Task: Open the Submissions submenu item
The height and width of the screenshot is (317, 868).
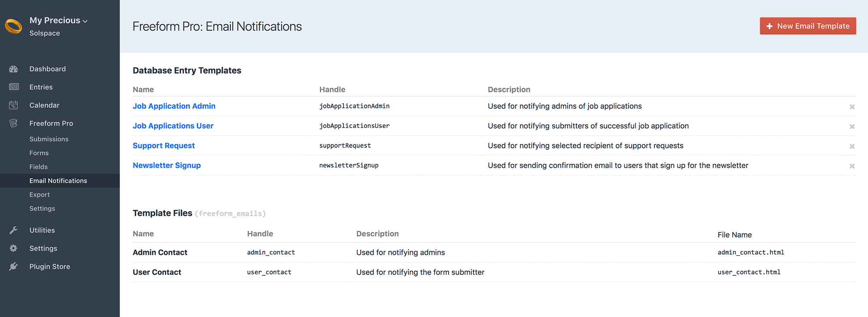Action: click(49, 139)
